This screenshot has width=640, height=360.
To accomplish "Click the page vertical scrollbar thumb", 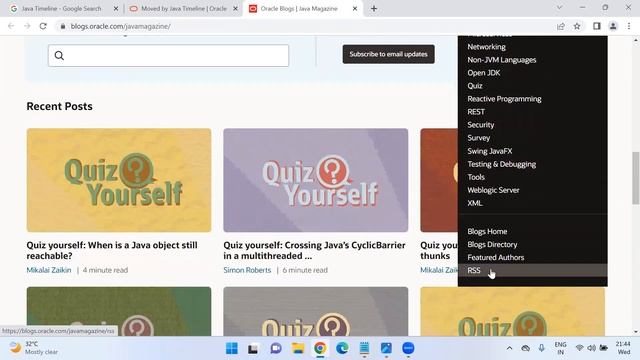I will [x=636, y=178].
